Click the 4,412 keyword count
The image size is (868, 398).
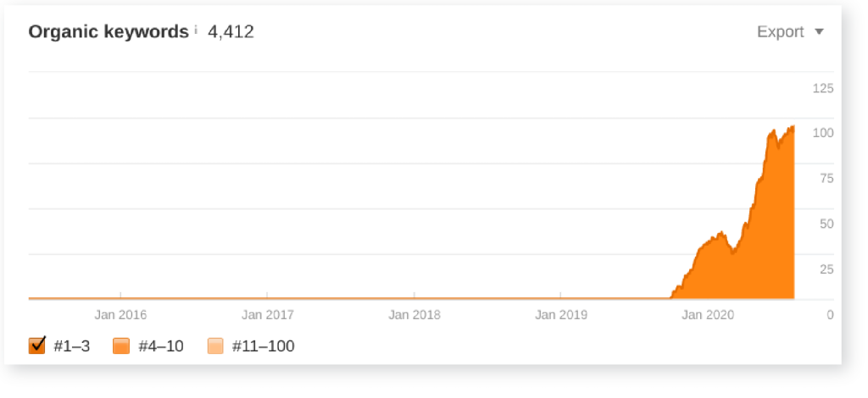tap(231, 32)
